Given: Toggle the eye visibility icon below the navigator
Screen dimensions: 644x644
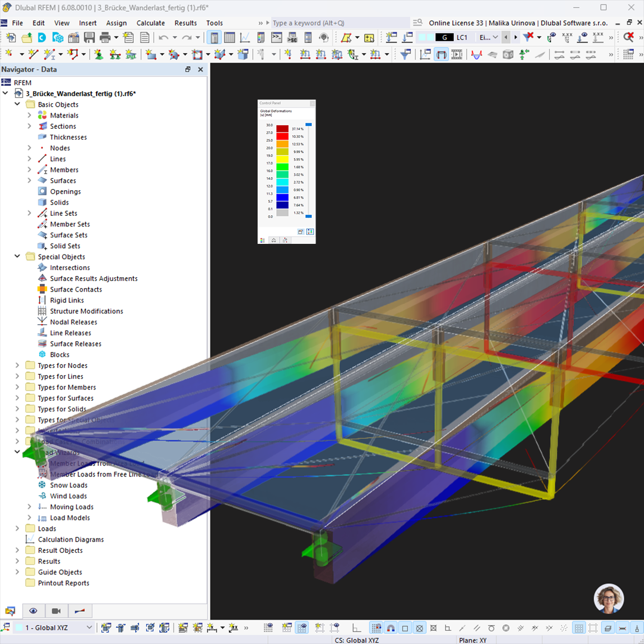Looking at the screenshot, I should pos(33,611).
